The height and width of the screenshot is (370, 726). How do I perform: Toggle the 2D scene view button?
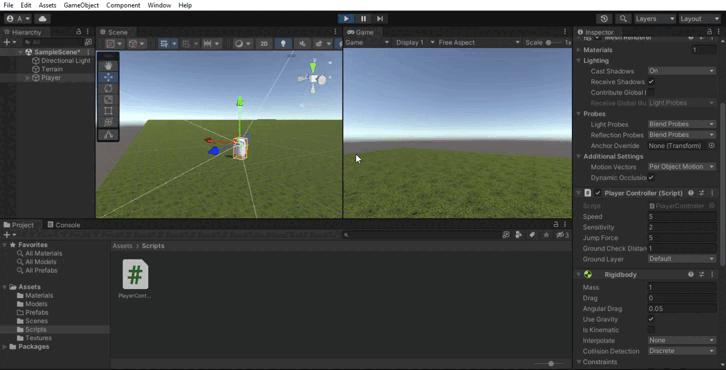tap(264, 44)
